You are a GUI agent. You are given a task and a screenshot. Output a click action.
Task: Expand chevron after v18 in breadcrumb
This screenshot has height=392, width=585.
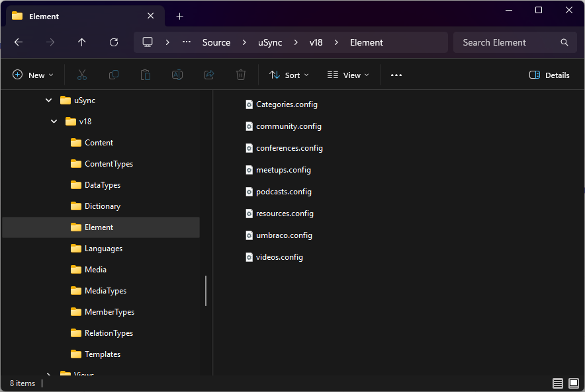click(336, 42)
